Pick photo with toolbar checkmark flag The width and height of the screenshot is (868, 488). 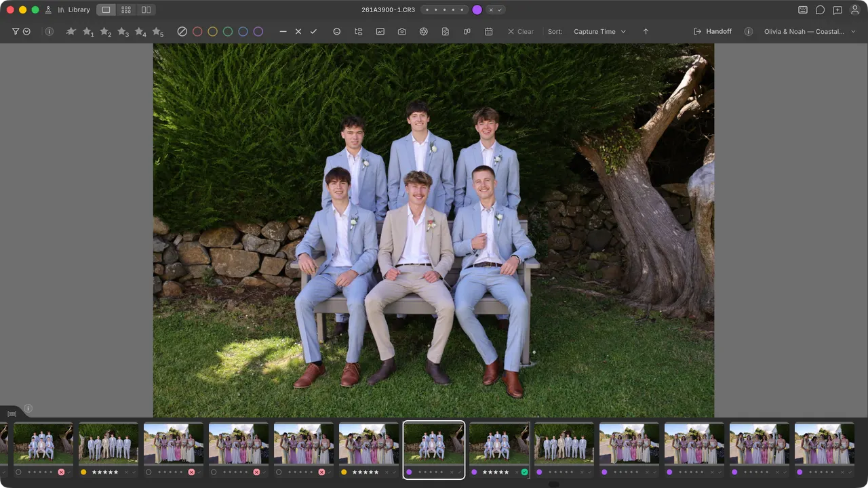[313, 32]
